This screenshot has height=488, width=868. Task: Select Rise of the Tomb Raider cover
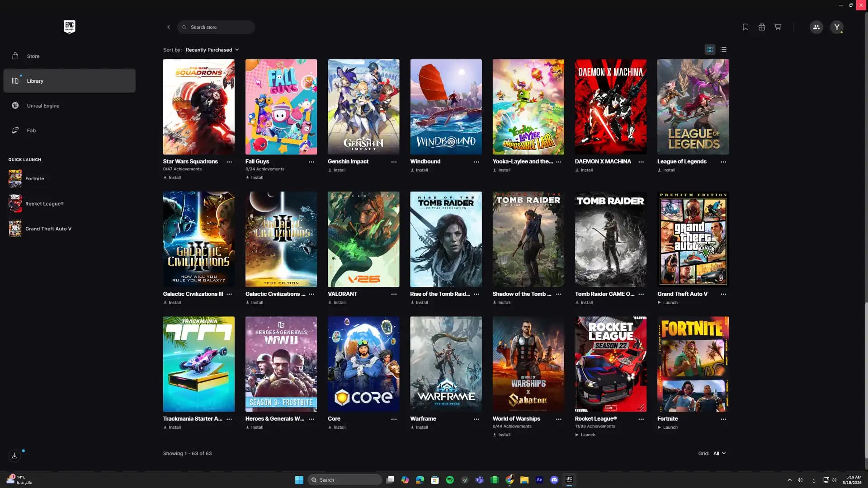tap(446, 239)
